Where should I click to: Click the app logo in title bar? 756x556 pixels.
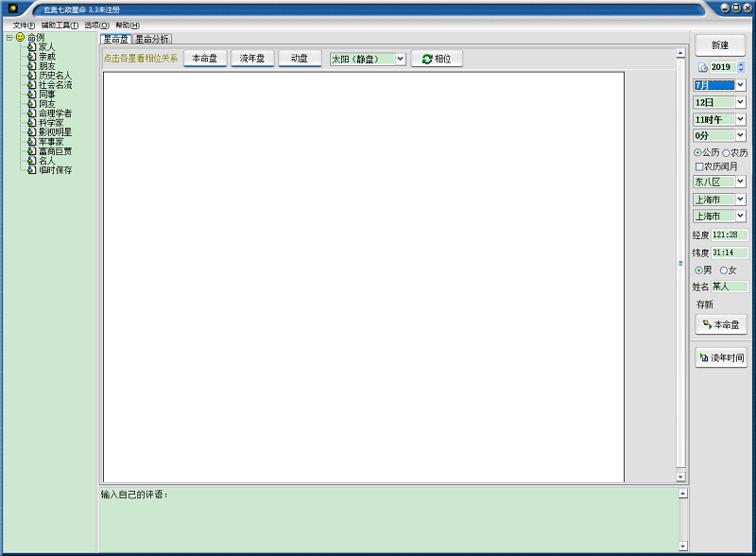(13, 9)
